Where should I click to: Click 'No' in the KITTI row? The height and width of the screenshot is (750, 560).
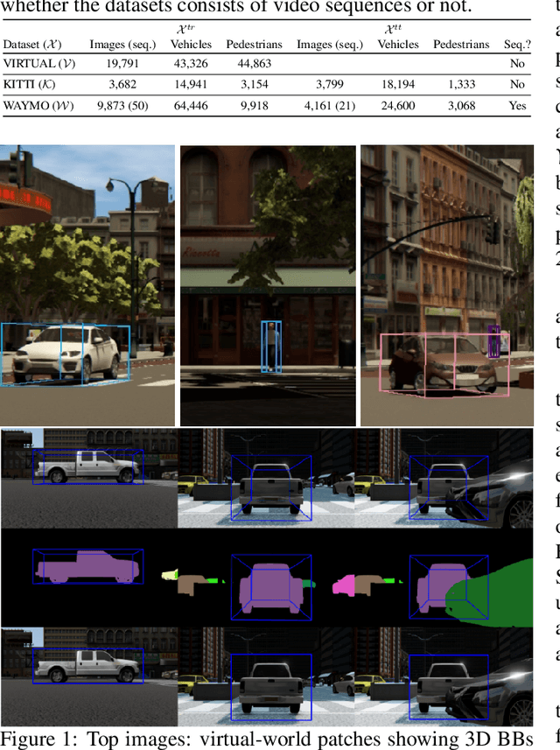[x=517, y=85]
